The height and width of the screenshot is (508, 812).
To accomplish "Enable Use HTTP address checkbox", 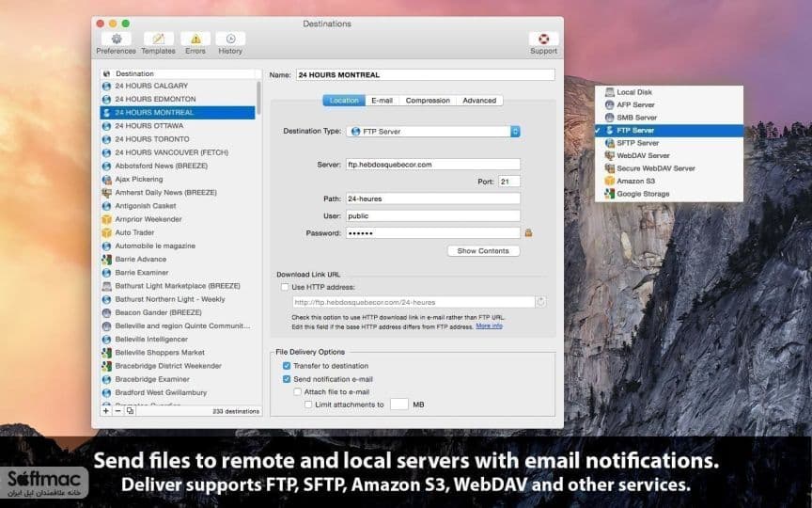I will [285, 287].
